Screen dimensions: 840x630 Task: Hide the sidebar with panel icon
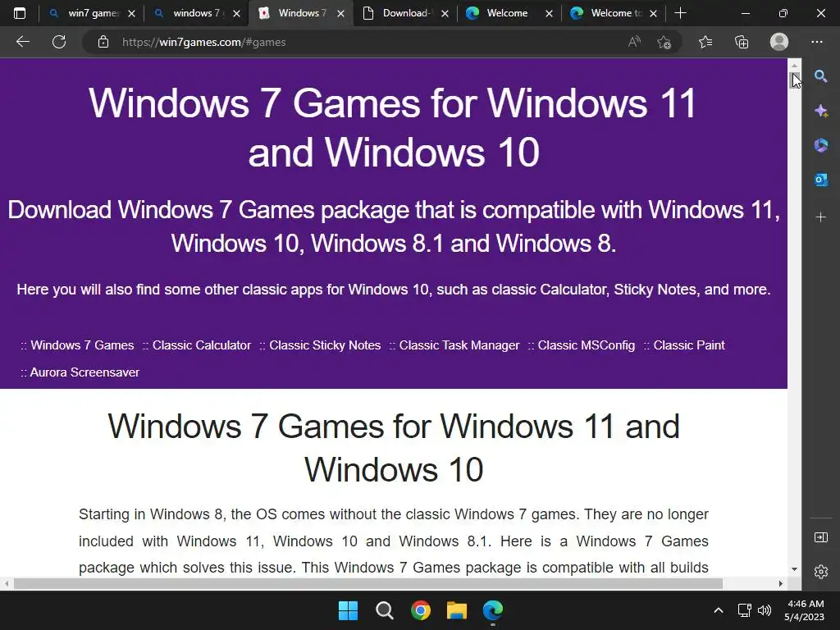pyautogui.click(x=820, y=537)
